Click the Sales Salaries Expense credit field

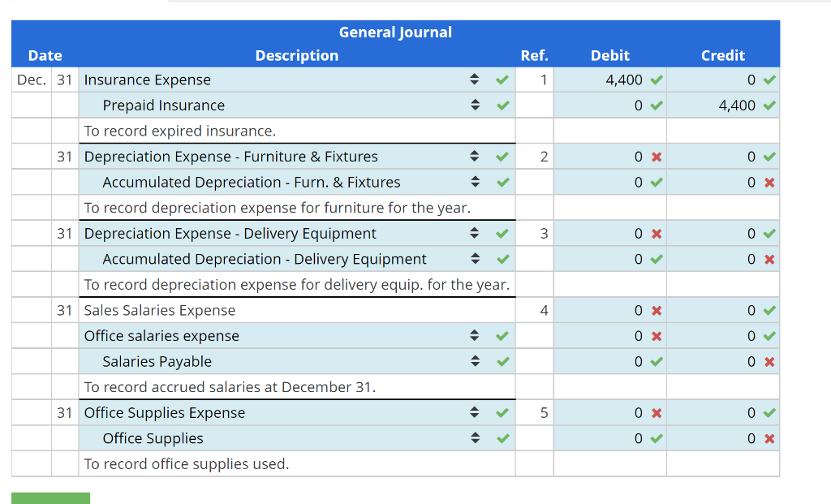tap(723, 310)
